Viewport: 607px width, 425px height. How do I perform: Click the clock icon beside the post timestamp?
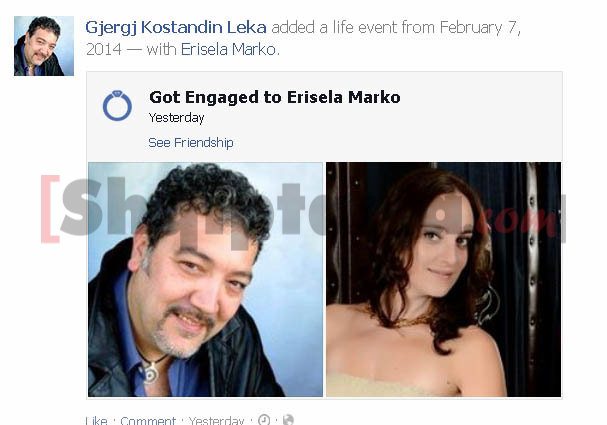[x=264, y=420]
